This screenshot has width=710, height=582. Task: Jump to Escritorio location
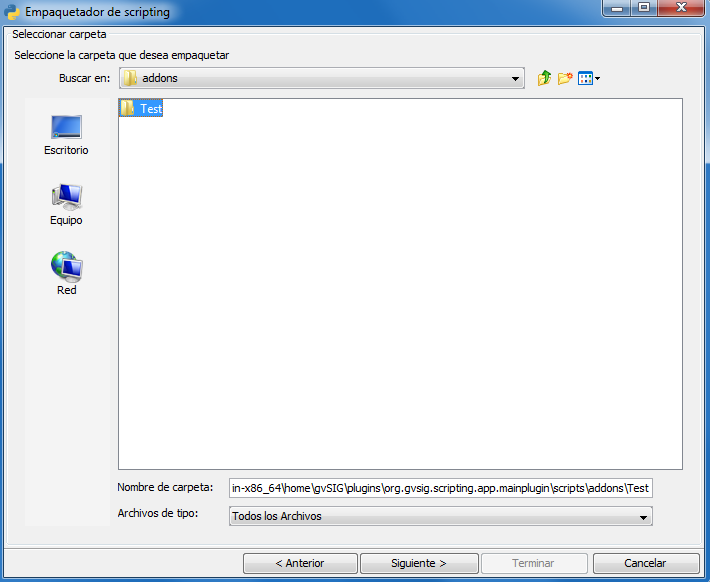66,134
